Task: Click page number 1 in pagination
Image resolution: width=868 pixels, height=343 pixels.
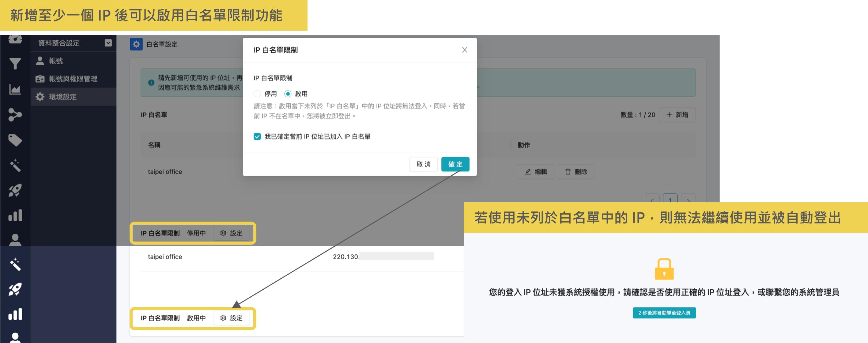Action: pyautogui.click(x=670, y=200)
